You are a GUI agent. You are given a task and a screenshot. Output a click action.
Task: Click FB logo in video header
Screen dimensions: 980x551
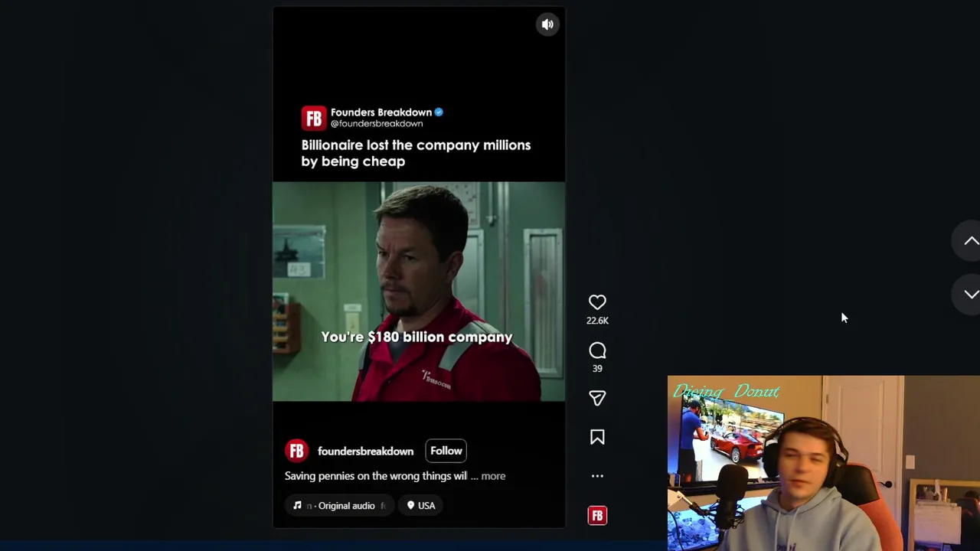(313, 118)
